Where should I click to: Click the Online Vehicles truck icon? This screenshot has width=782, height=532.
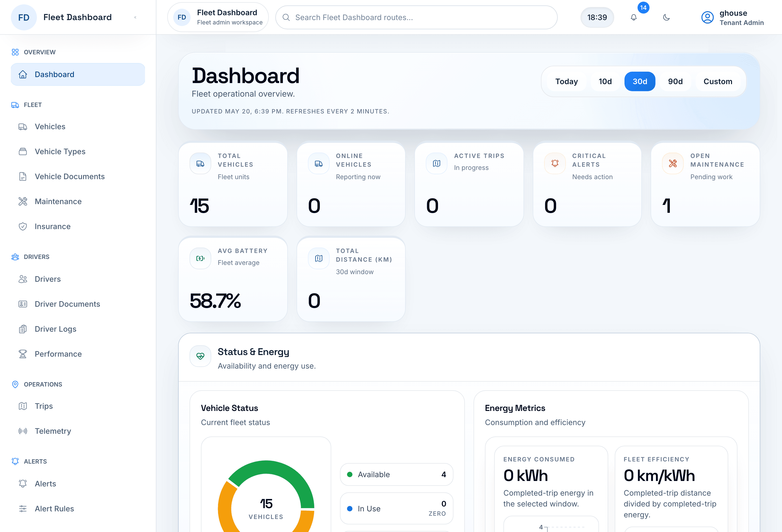point(318,163)
